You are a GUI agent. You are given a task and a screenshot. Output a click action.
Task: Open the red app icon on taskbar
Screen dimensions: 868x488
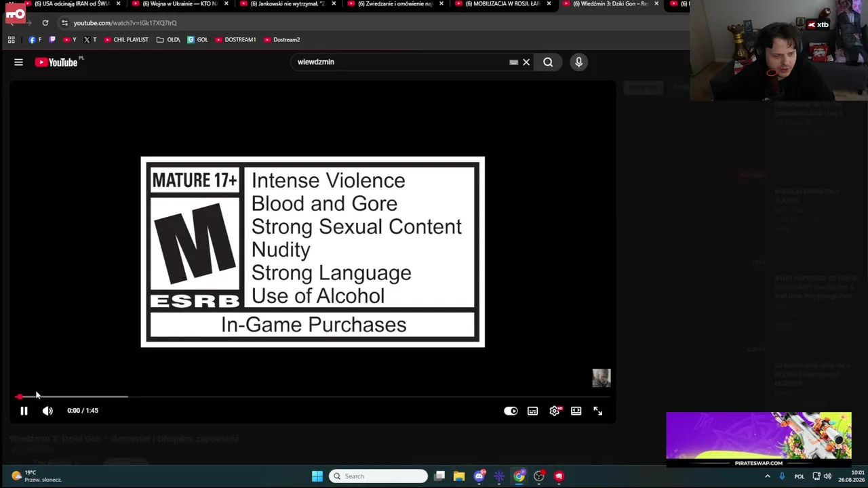click(x=559, y=476)
